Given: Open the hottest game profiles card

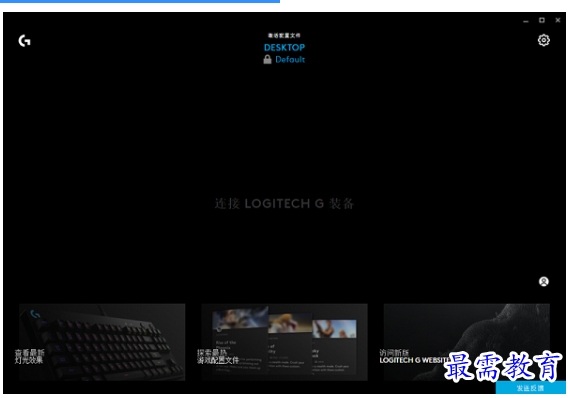Looking at the screenshot, I should [x=284, y=342].
